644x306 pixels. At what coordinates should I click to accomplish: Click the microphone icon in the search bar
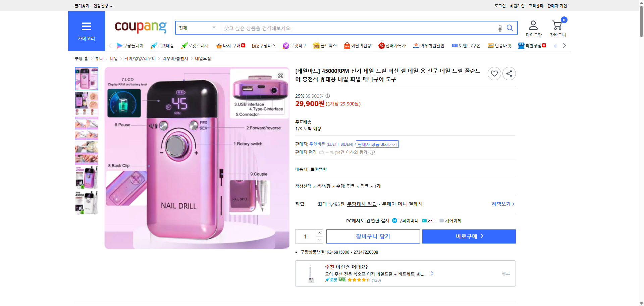click(500, 28)
